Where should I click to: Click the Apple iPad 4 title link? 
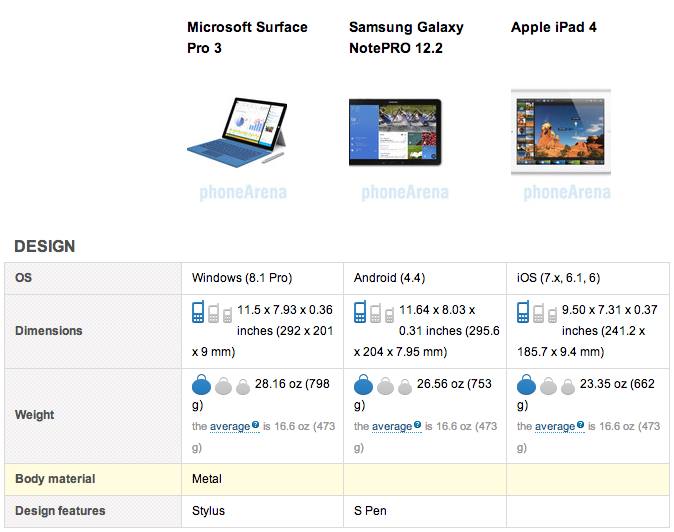coord(554,27)
